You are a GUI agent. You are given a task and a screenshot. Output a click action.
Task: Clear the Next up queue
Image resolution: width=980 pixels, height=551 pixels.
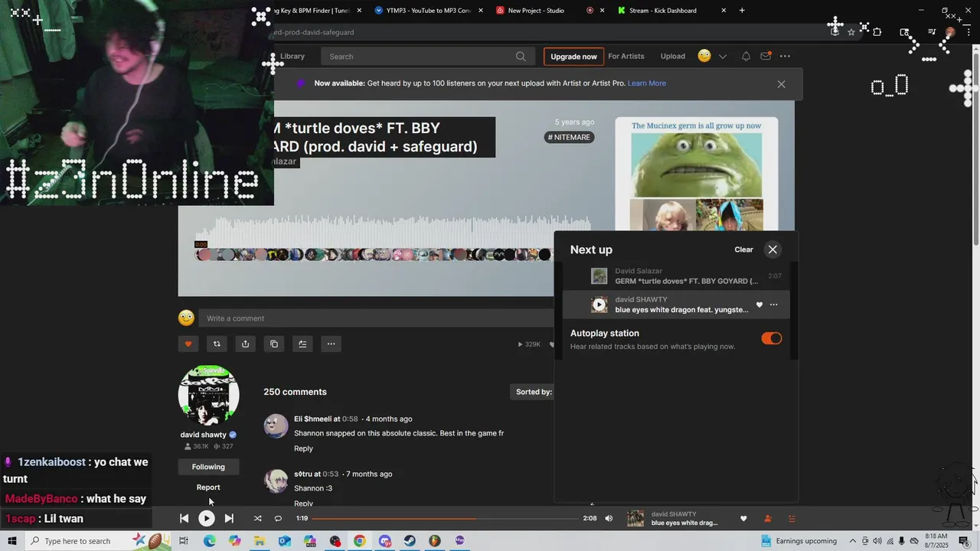tap(743, 249)
